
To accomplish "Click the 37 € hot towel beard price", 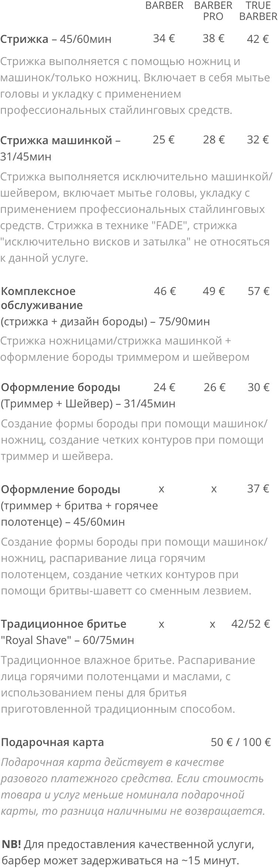I will coord(258,489).
